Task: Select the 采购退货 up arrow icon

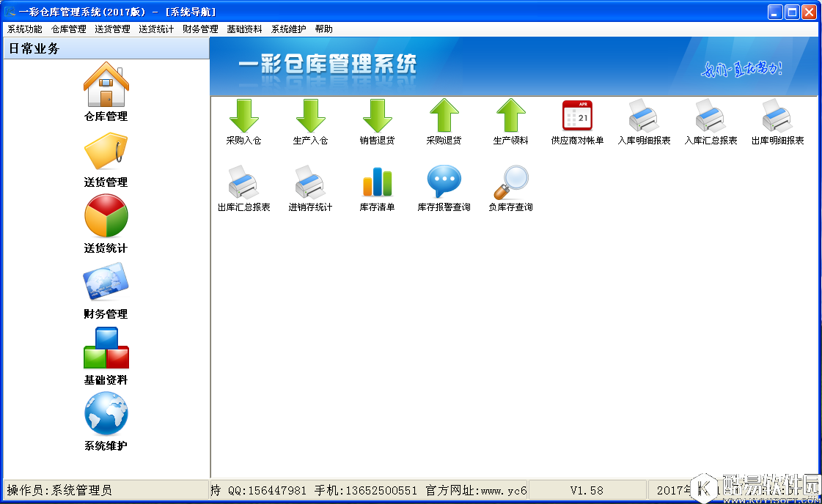Action: (x=444, y=116)
